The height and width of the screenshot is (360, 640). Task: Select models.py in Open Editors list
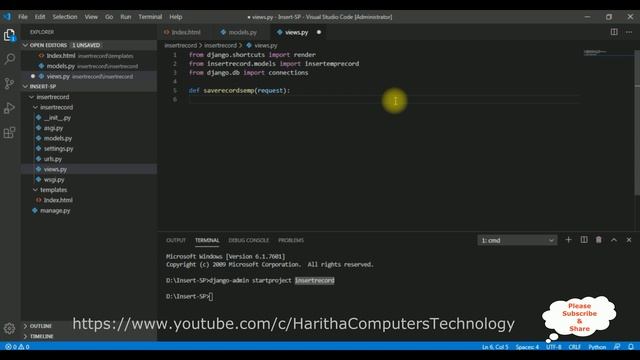89,66
